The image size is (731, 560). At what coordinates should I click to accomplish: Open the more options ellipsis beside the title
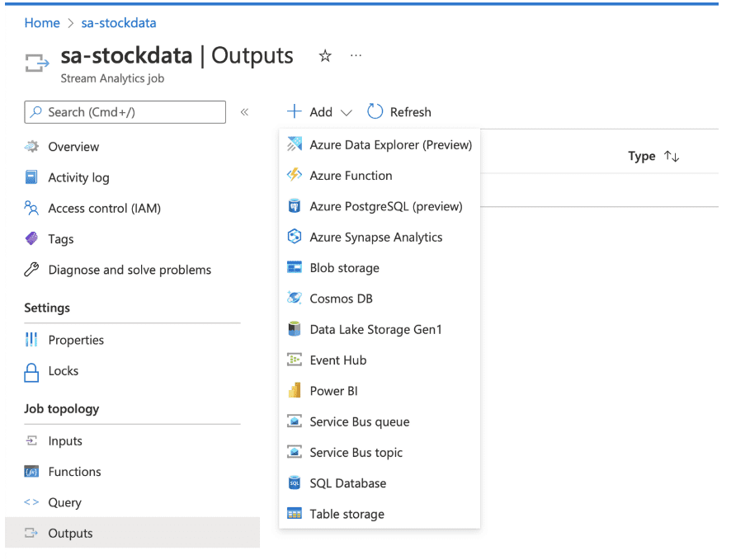[356, 56]
